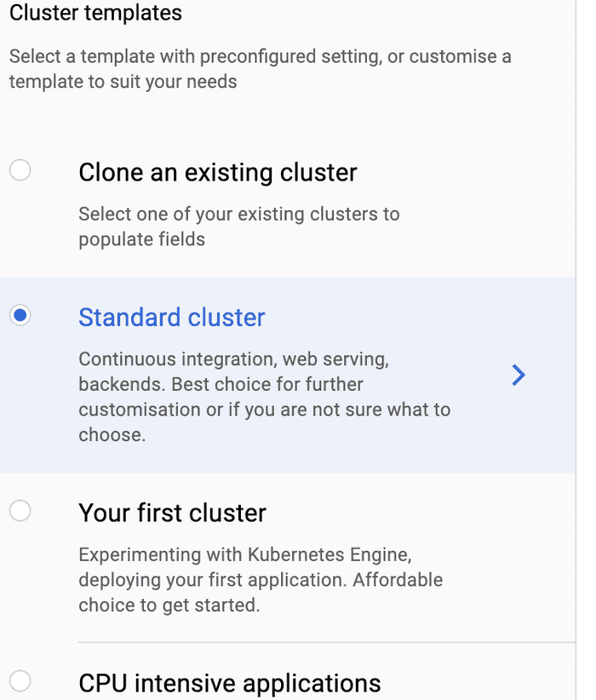596x700 pixels.
Task: Select the Clone an existing cluster radio button
Action: coord(20,170)
